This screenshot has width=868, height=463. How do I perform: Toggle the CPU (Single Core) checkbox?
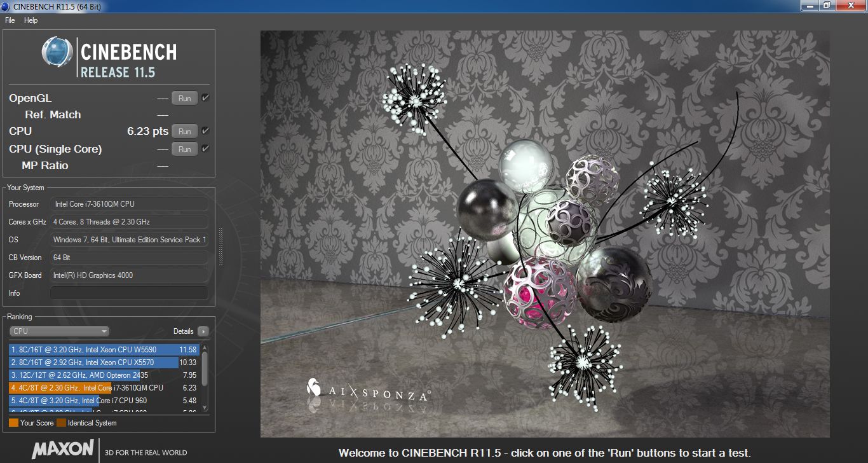(205, 149)
